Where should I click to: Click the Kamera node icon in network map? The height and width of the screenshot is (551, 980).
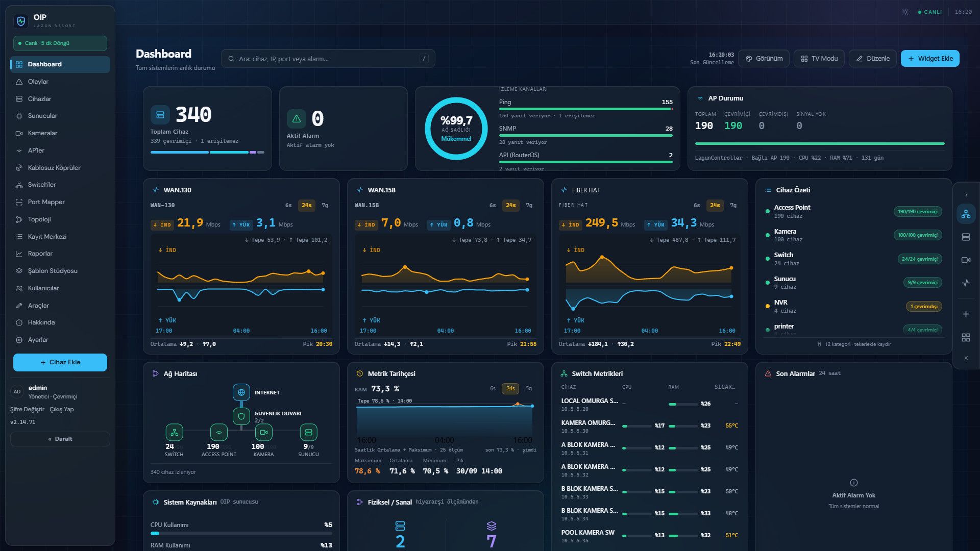pos(264,432)
